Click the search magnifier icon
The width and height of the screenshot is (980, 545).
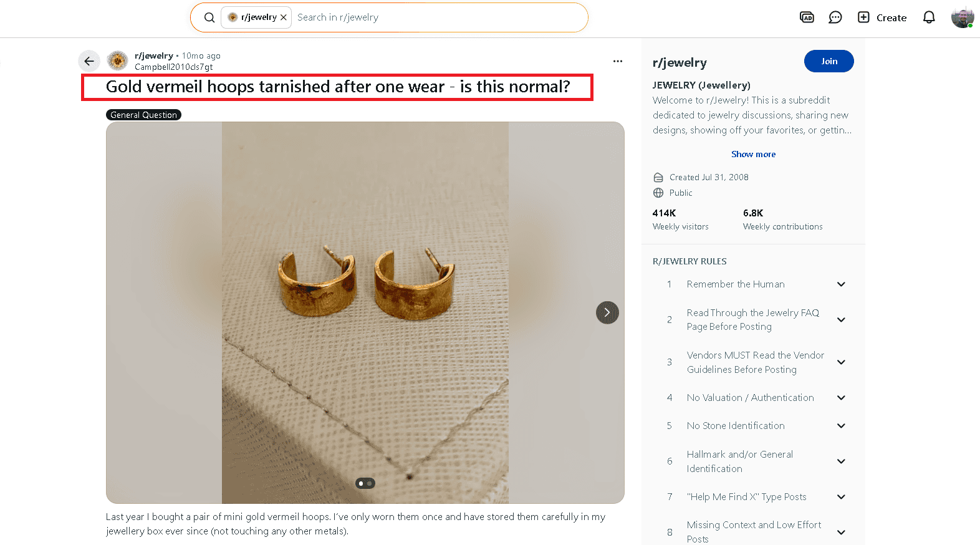coord(209,17)
